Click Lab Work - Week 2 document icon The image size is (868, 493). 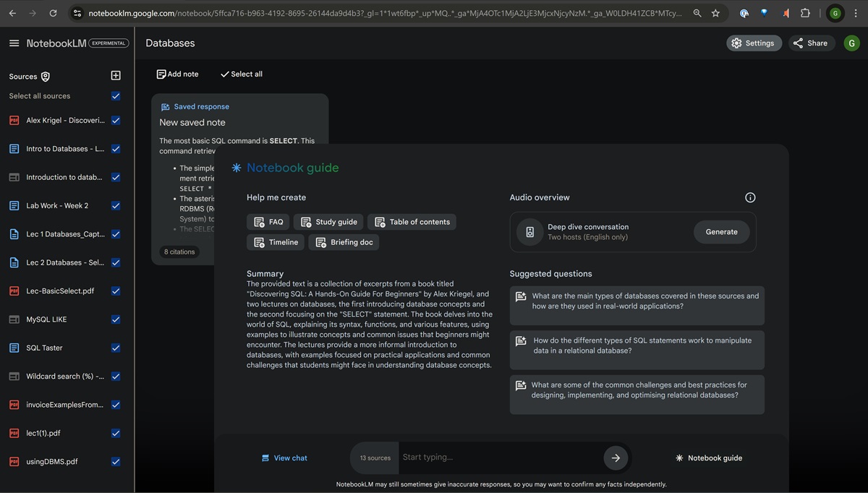click(14, 206)
